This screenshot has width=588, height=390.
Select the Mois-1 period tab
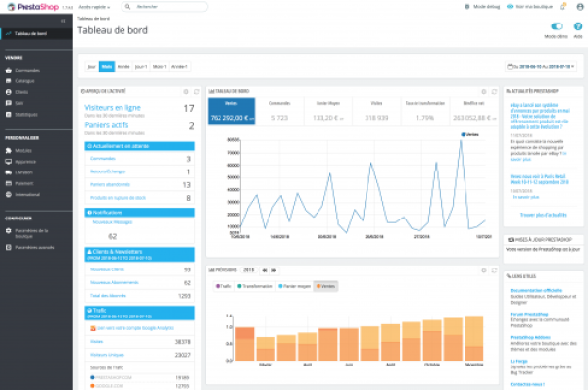coord(160,67)
